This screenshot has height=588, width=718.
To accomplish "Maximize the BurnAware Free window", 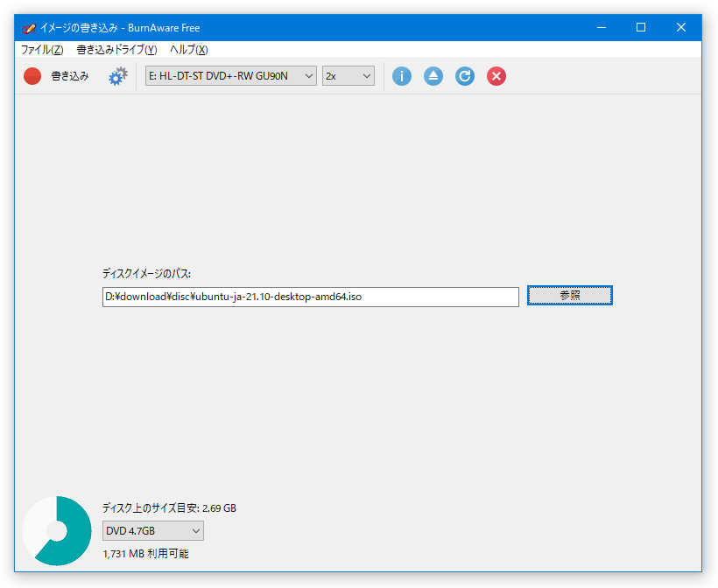I will pyautogui.click(x=641, y=27).
